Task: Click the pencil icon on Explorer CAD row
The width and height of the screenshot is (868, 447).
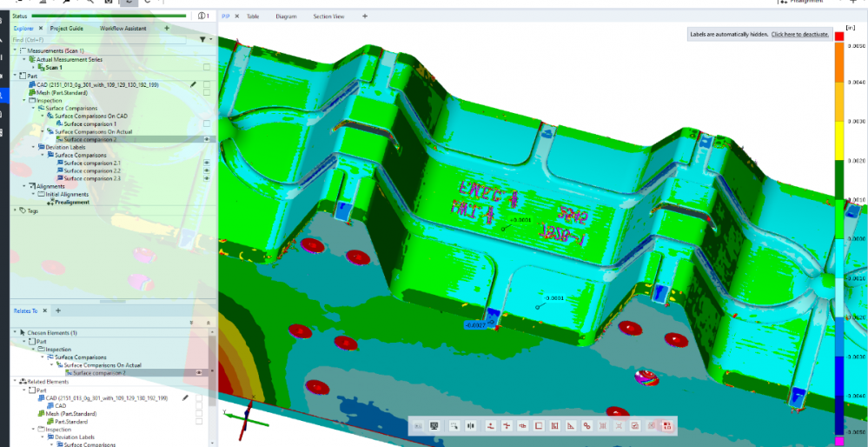Action: (x=193, y=84)
